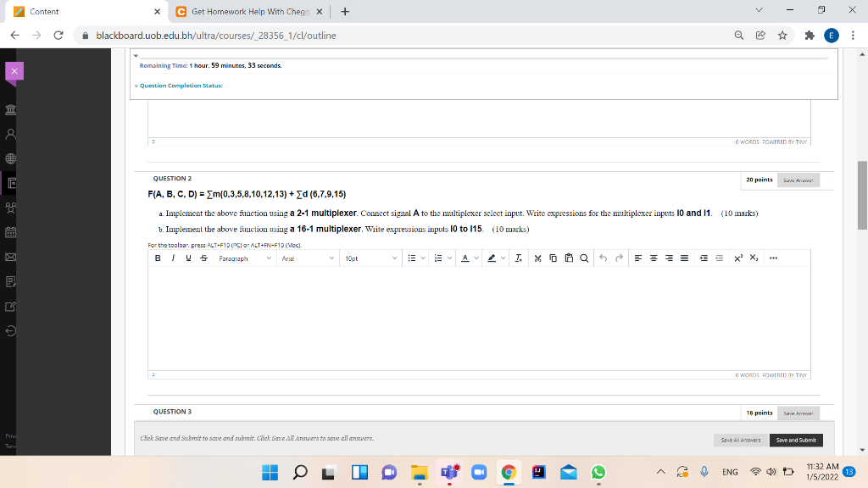Open the highlight color picker arrow

[x=504, y=258]
